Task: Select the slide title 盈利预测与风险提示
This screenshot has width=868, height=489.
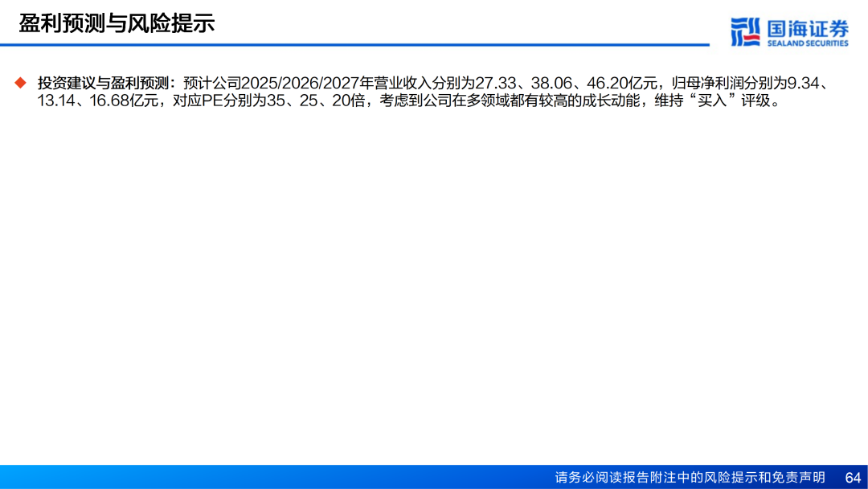Action: (x=117, y=23)
